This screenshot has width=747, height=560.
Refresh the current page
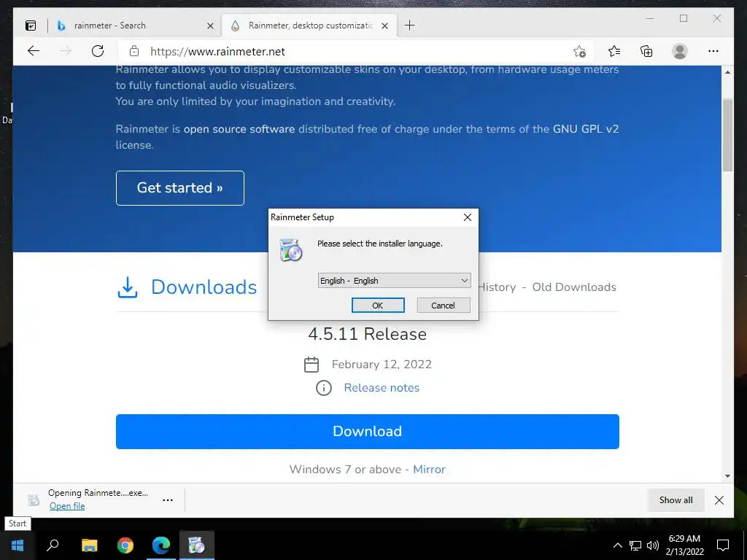point(98,51)
